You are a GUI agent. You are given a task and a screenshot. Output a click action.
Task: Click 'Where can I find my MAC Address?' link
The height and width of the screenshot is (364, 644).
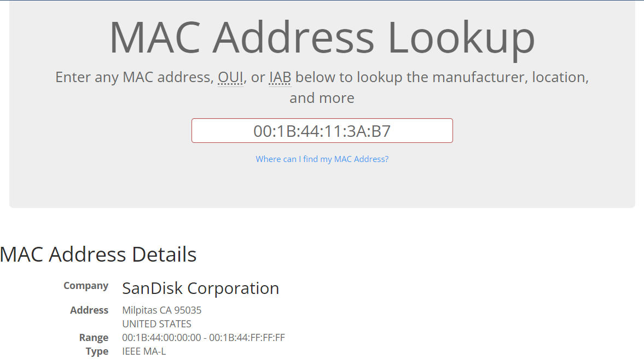pos(322,159)
